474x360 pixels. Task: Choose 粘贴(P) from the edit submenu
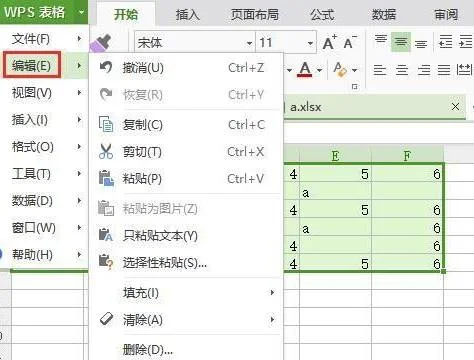(186, 179)
